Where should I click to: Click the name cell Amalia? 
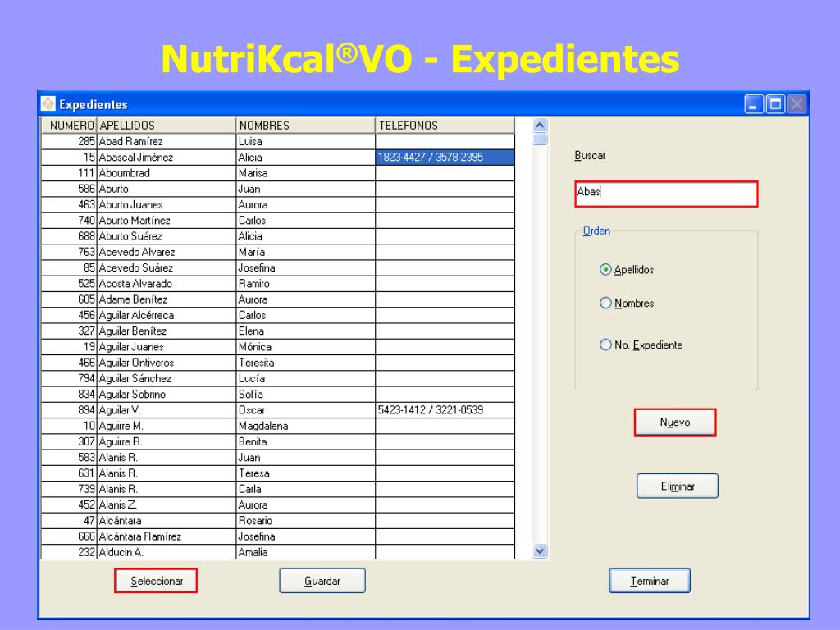pos(306,552)
